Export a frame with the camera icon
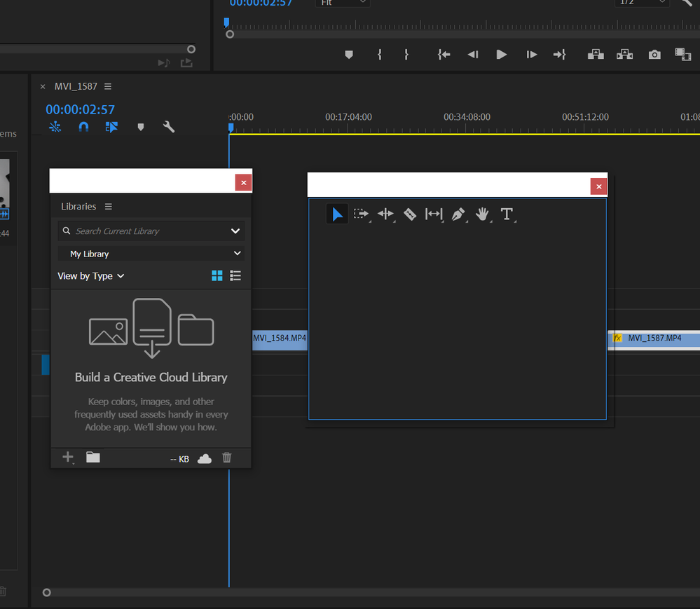 pos(654,54)
